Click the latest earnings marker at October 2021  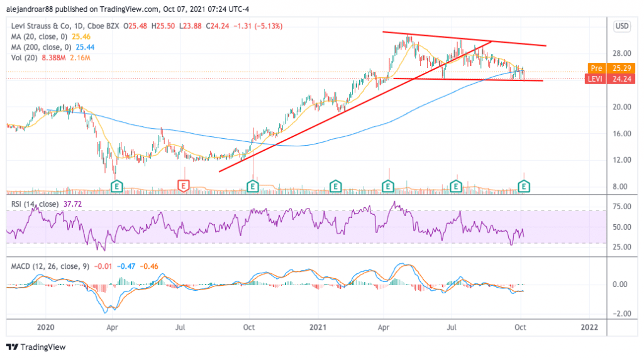point(524,187)
